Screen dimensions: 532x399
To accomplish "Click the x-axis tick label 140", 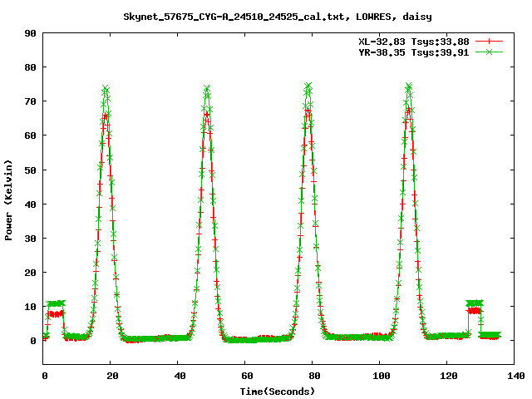I will [x=515, y=376].
